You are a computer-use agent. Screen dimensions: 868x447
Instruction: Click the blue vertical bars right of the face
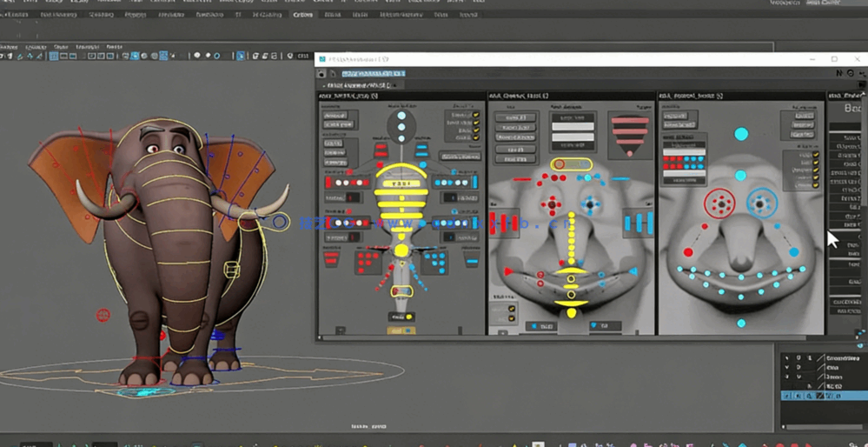point(639,223)
